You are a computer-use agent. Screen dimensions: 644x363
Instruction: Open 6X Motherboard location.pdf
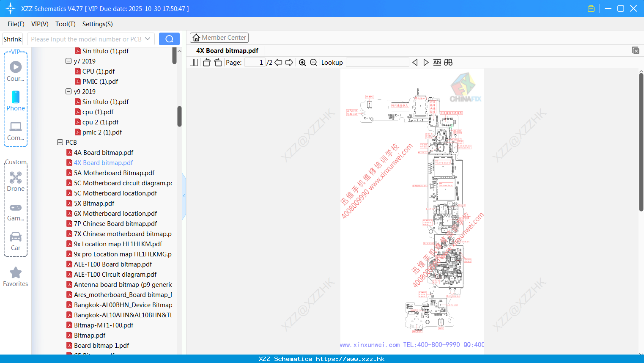[112, 213]
